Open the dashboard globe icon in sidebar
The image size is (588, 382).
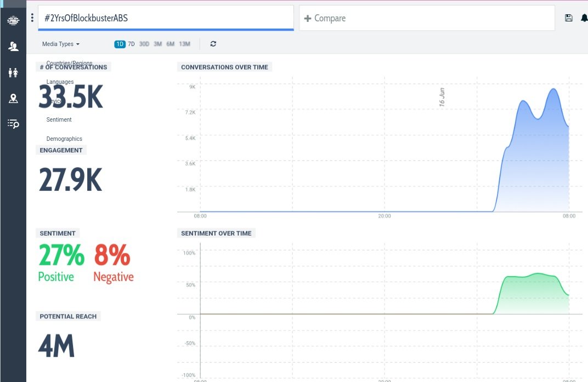pyautogui.click(x=13, y=21)
